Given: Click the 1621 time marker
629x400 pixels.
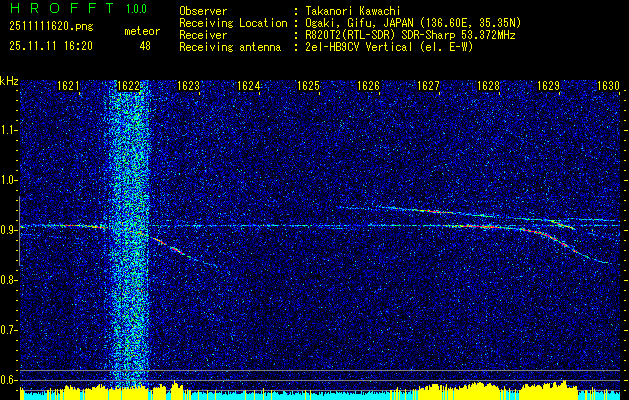Looking at the screenshot, I should 68,86.
